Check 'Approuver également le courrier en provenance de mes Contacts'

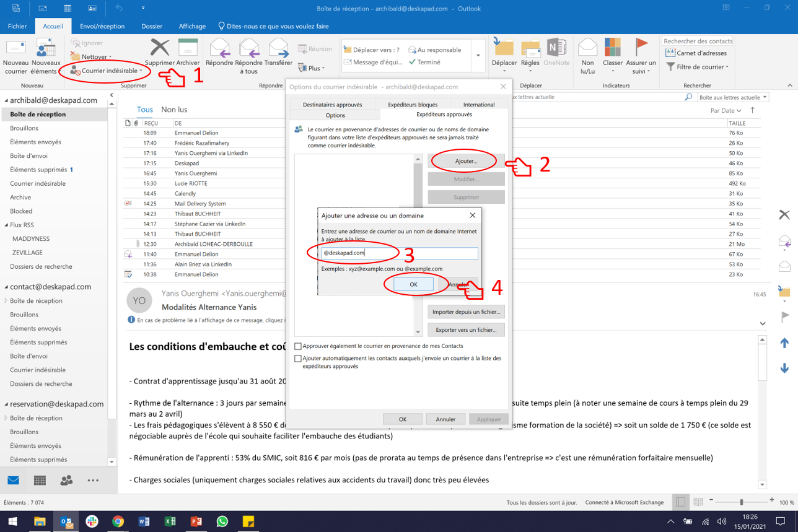click(x=298, y=346)
